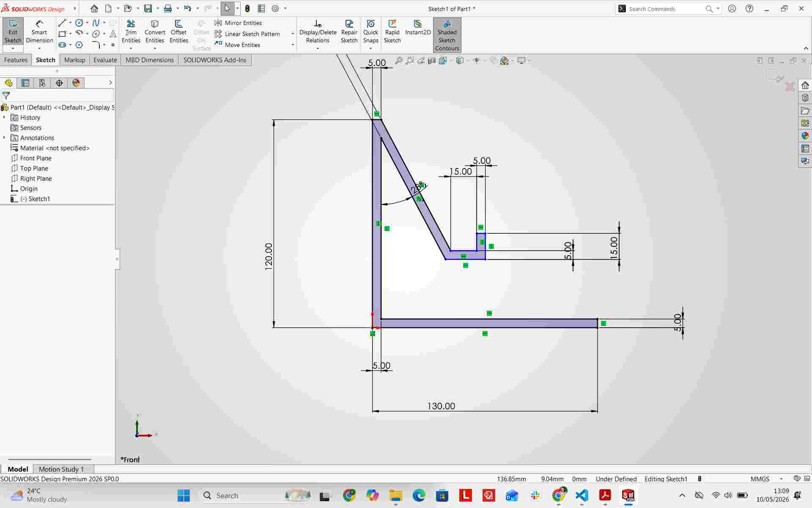
Task: Toggle Shaded Sketch Contours
Action: coord(447,36)
